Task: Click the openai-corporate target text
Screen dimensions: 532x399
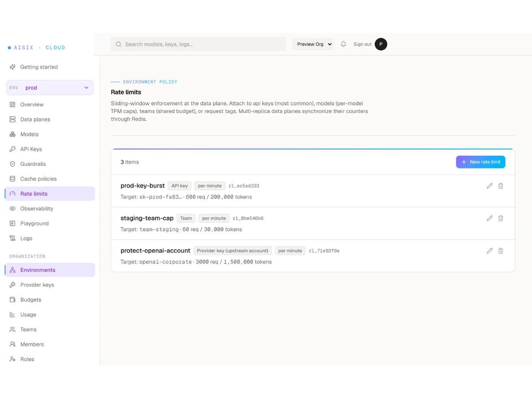Action: click(165, 262)
